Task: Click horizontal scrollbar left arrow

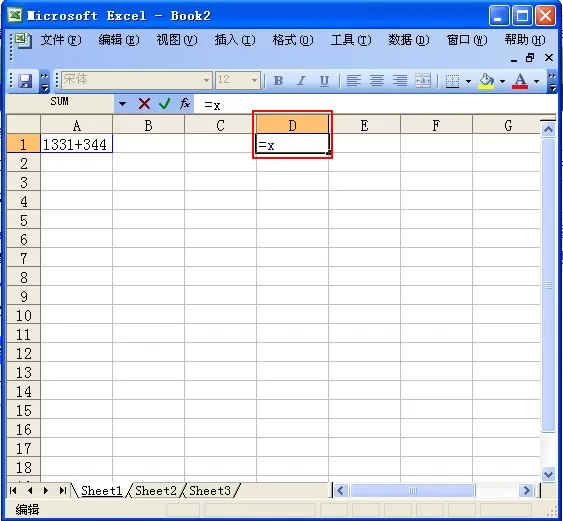Action: point(341,490)
